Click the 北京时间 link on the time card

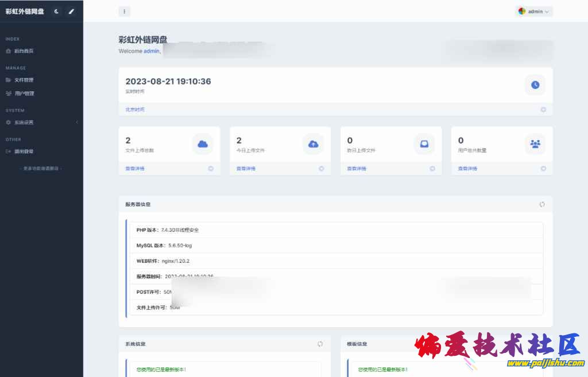tap(135, 110)
